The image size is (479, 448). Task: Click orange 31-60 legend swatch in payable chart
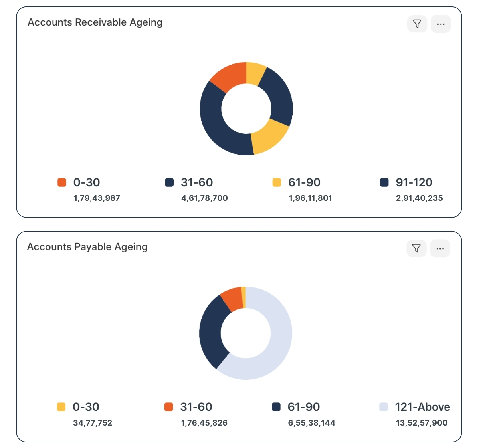168,407
